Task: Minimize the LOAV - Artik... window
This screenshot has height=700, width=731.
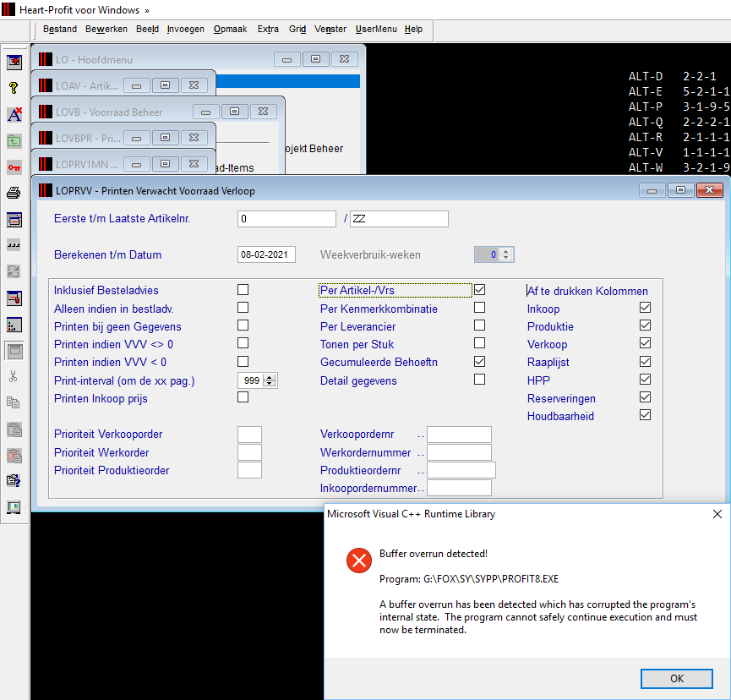Action: pos(137,86)
